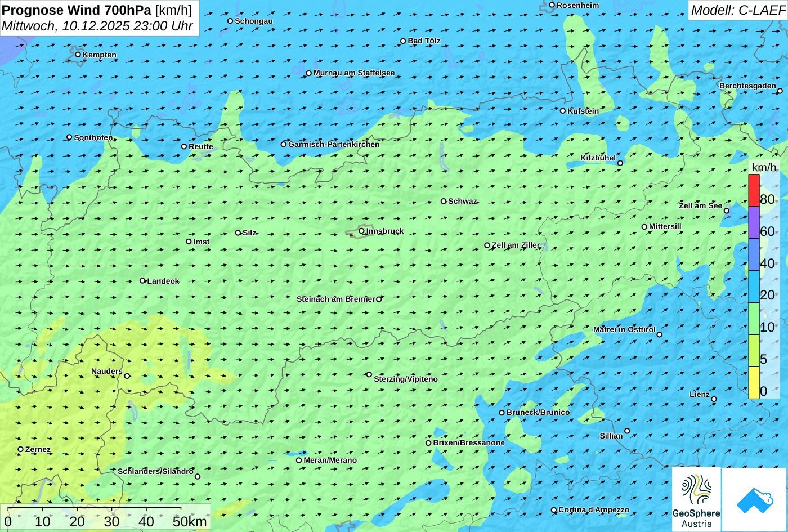Image resolution: width=788 pixels, height=532 pixels.
Task: Click the Zernez location marker
Action: tap(21, 449)
